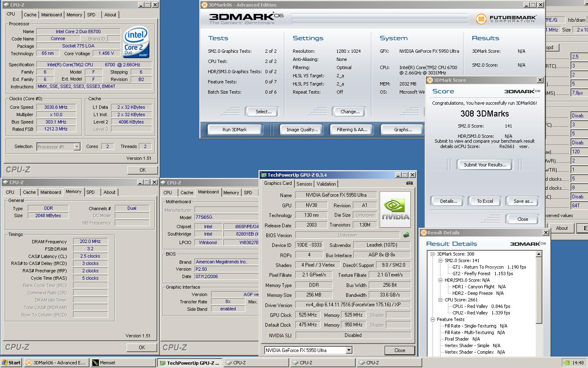Open Cache tab in CPU-Z CPU window
Image resolution: width=588 pixels, height=368 pixels.
(x=30, y=15)
